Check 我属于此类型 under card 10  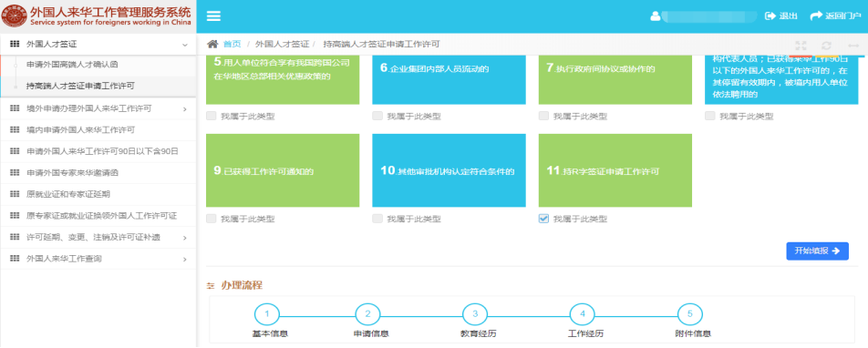point(377,219)
